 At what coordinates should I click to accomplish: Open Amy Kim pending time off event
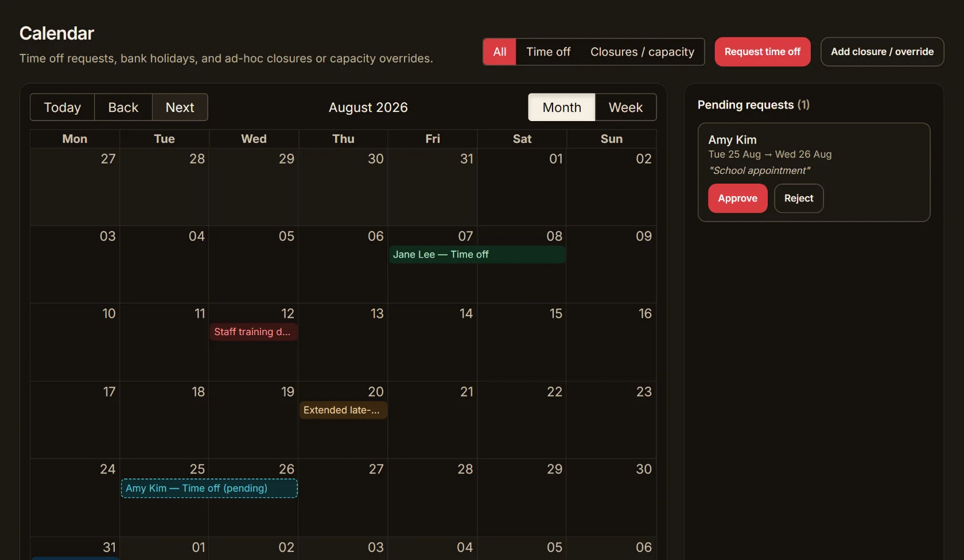[209, 488]
